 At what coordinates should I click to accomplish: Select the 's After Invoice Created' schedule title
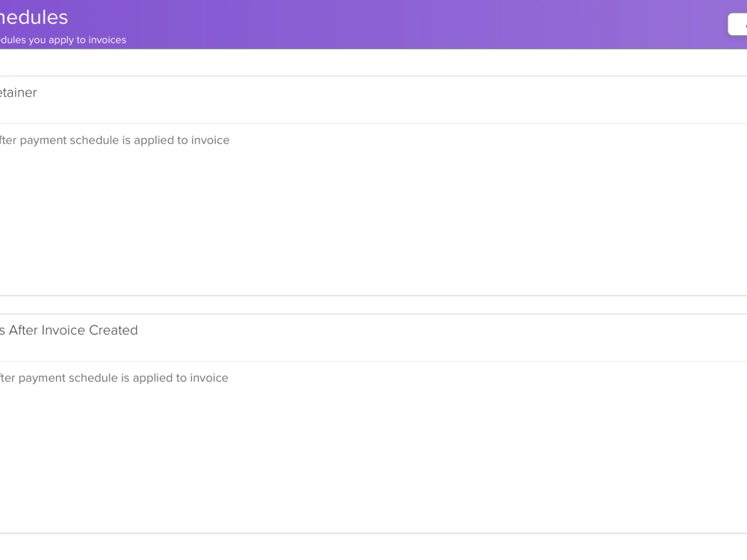tap(69, 330)
